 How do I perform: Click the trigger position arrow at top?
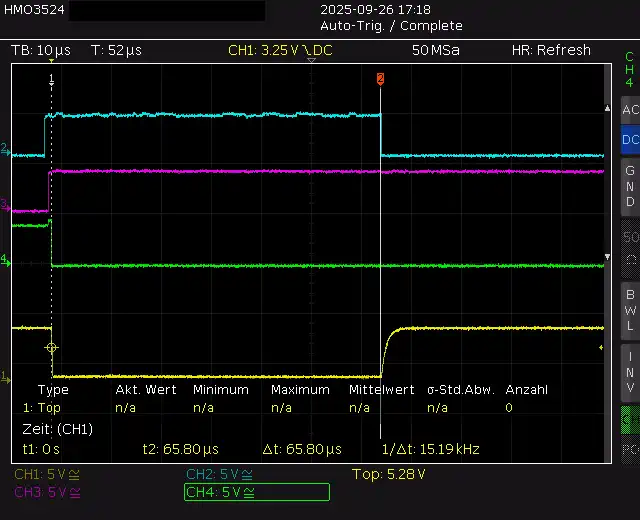pyautogui.click(x=312, y=61)
